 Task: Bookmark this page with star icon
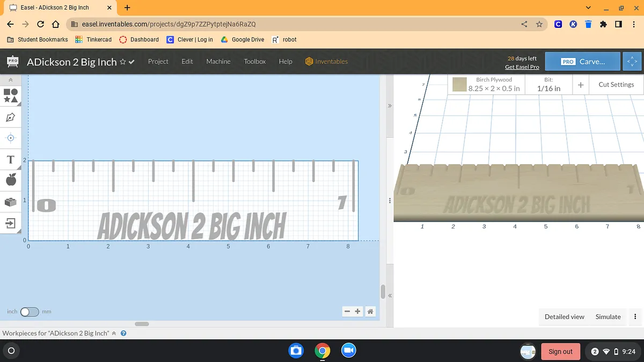[x=539, y=24]
